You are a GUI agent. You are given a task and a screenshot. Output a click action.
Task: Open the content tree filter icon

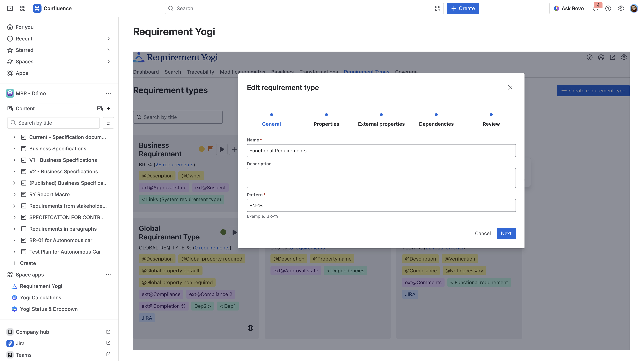tap(108, 123)
